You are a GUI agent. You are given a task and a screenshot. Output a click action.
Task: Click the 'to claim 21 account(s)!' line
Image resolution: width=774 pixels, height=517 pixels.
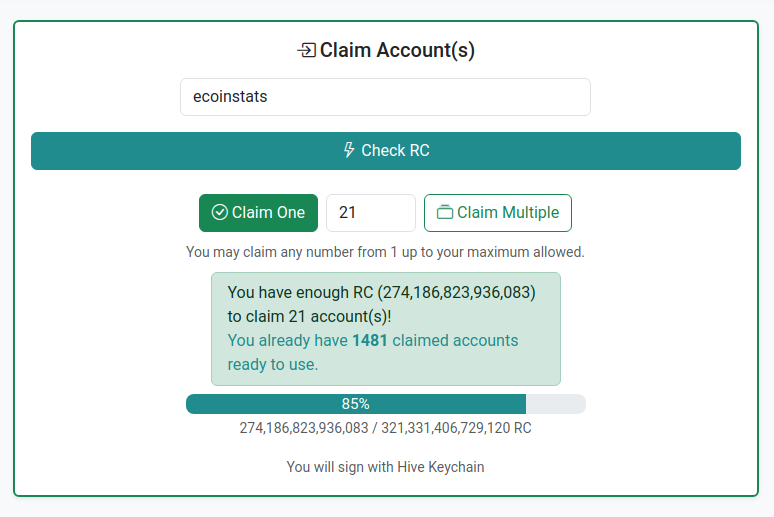pyautogui.click(x=309, y=317)
